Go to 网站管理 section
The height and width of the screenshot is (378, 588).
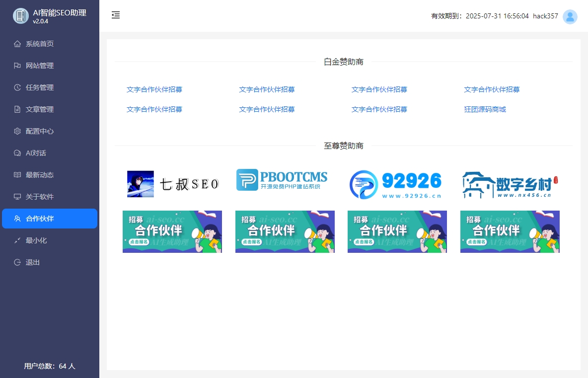pos(50,66)
